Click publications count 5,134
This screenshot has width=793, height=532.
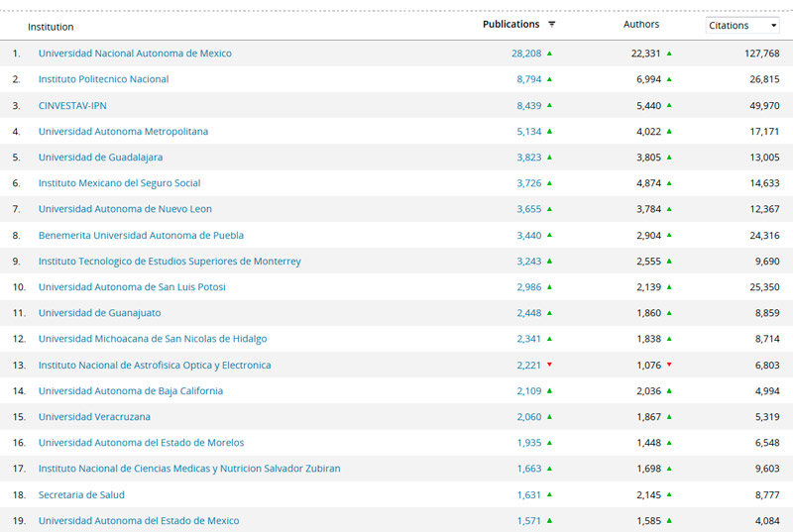pyautogui.click(x=529, y=132)
